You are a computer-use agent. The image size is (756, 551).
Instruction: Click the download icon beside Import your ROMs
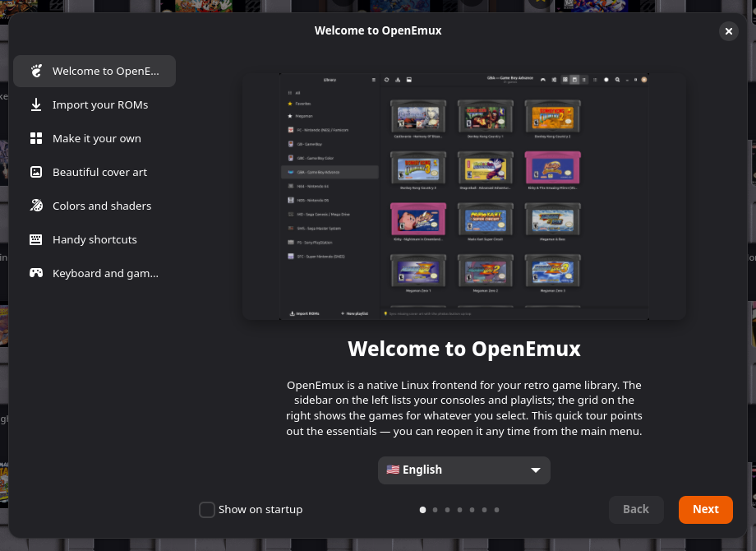click(x=36, y=104)
